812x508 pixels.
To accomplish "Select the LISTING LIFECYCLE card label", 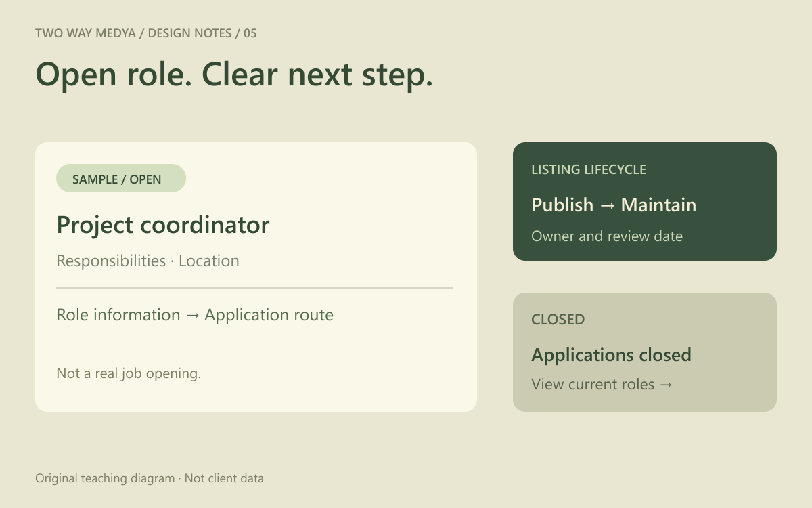I will (x=589, y=169).
